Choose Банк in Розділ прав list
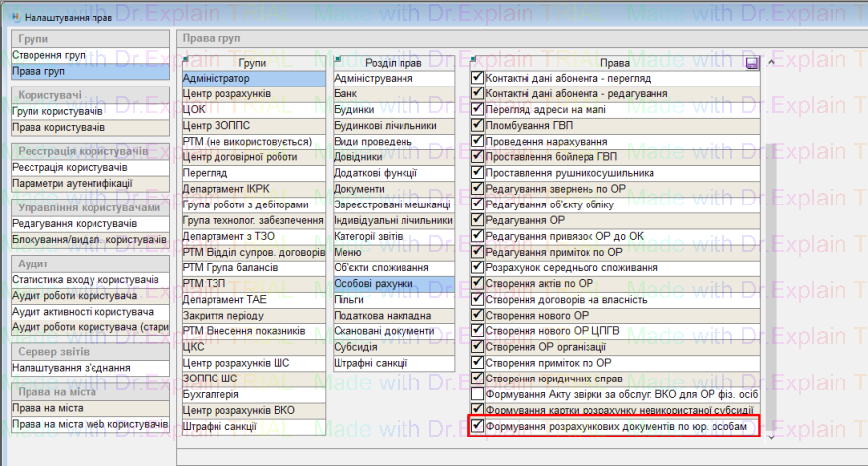The height and width of the screenshot is (466, 868). pyautogui.click(x=392, y=93)
